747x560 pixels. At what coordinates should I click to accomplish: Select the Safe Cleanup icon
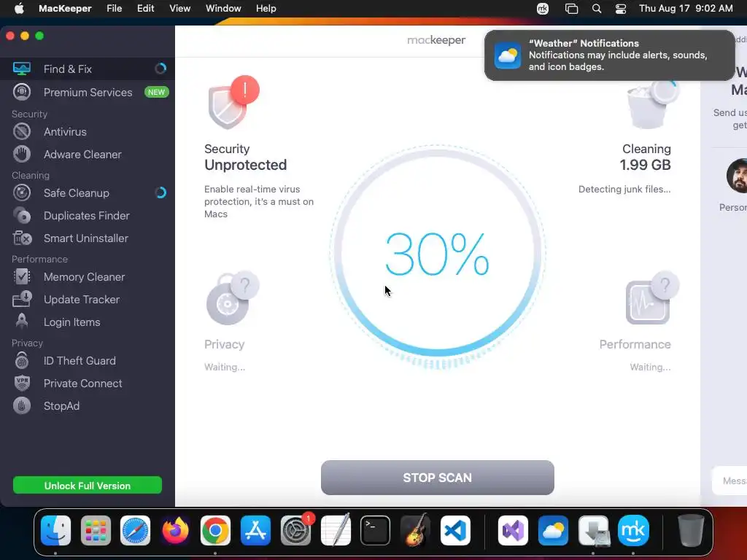[22, 192]
